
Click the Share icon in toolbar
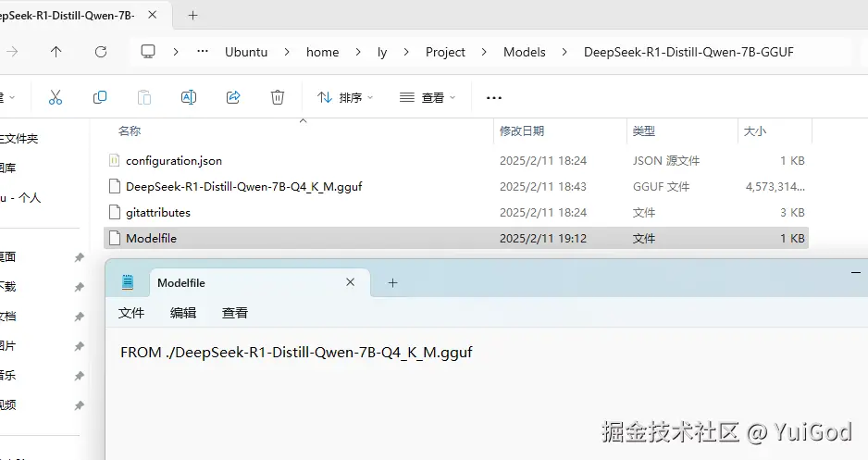pos(233,97)
